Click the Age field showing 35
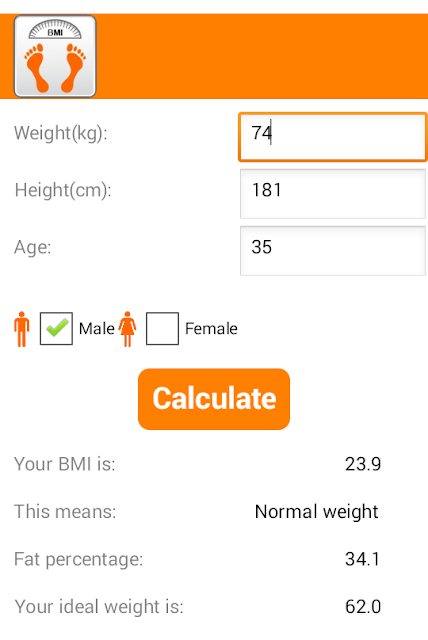 pyautogui.click(x=333, y=251)
